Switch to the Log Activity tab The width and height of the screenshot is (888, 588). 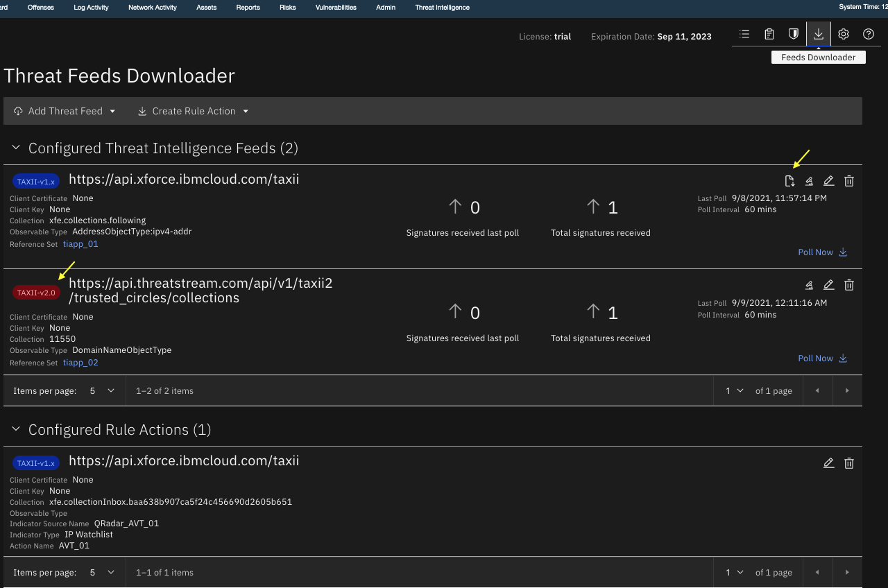90,8
